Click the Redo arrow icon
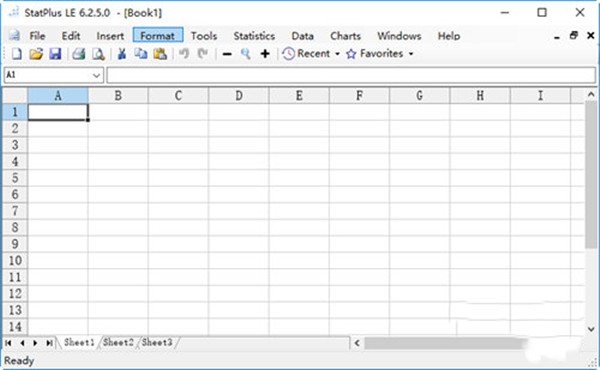The width and height of the screenshot is (600, 370). [x=202, y=54]
